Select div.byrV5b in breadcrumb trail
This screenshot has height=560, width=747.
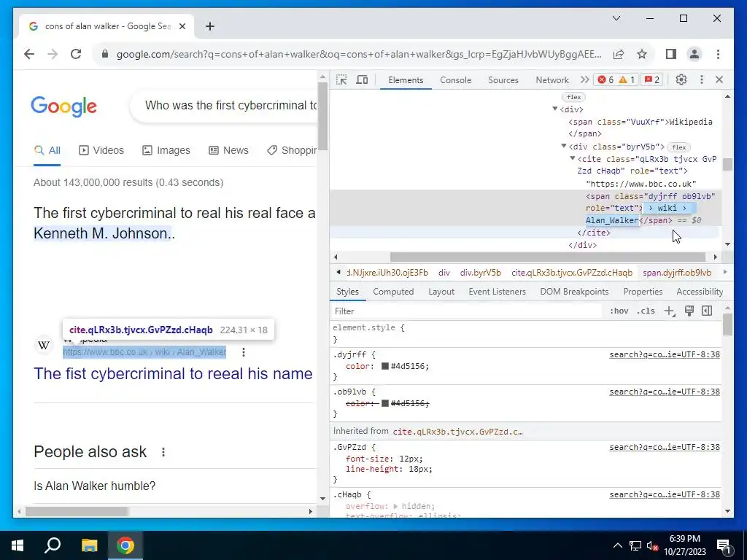(x=480, y=273)
